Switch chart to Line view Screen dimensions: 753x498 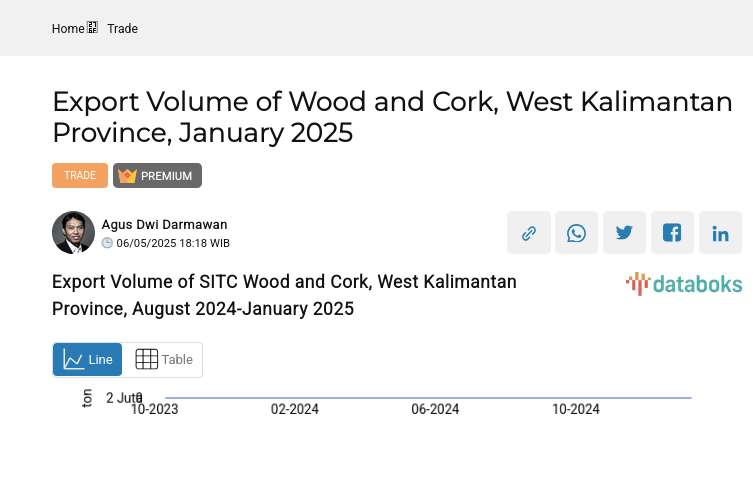[x=87, y=359]
